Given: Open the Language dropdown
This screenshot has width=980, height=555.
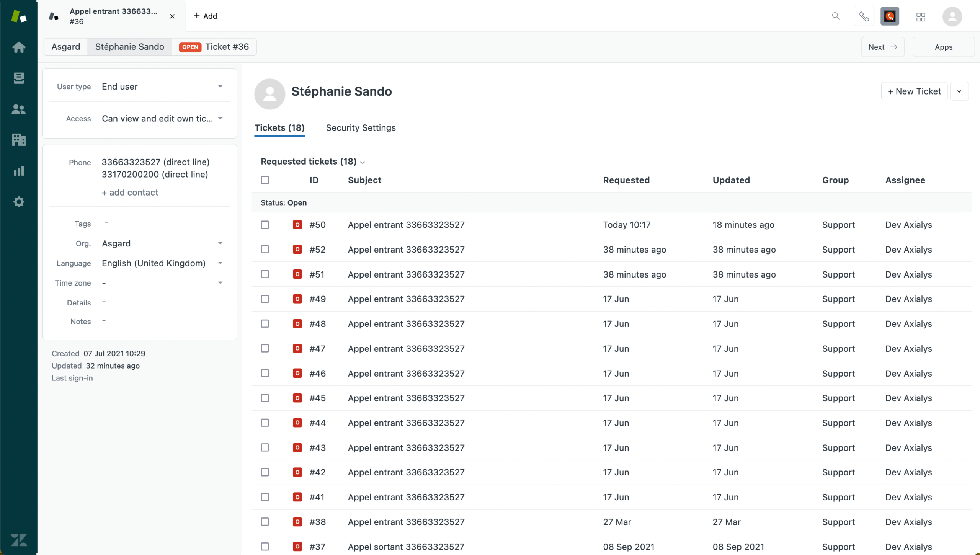Looking at the screenshot, I should tap(162, 263).
